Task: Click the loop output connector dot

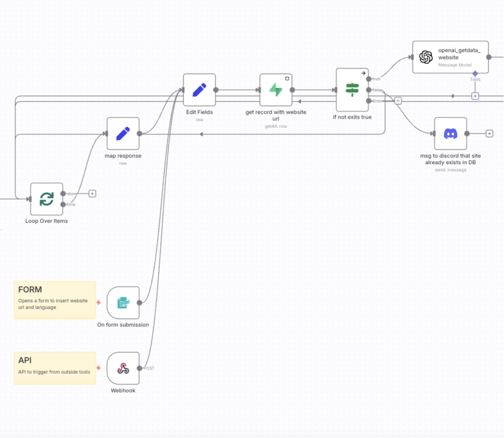Action: coord(63,204)
